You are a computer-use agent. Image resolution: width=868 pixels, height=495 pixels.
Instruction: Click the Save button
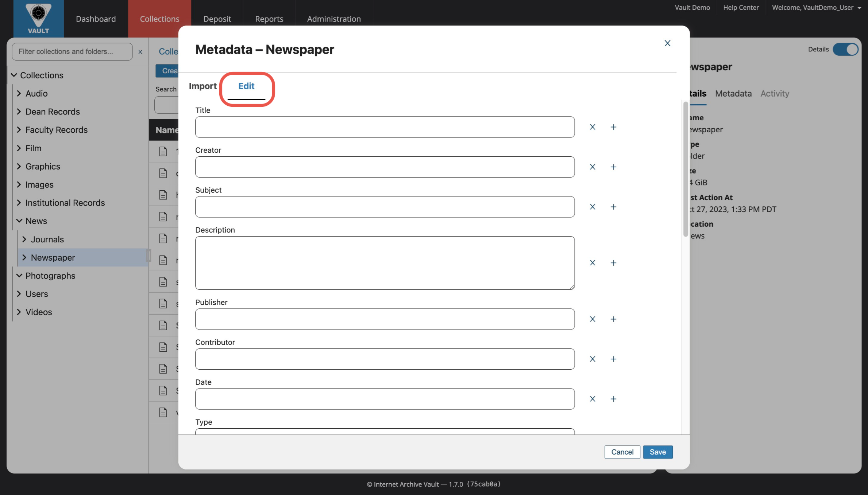click(x=657, y=452)
